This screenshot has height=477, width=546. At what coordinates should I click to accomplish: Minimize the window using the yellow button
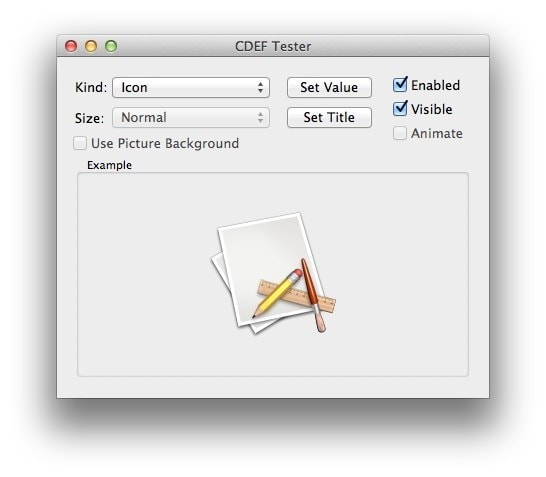click(x=91, y=46)
